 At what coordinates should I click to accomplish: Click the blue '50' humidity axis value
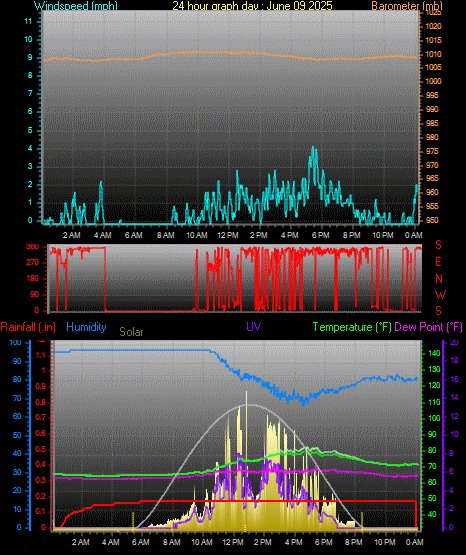click(17, 435)
